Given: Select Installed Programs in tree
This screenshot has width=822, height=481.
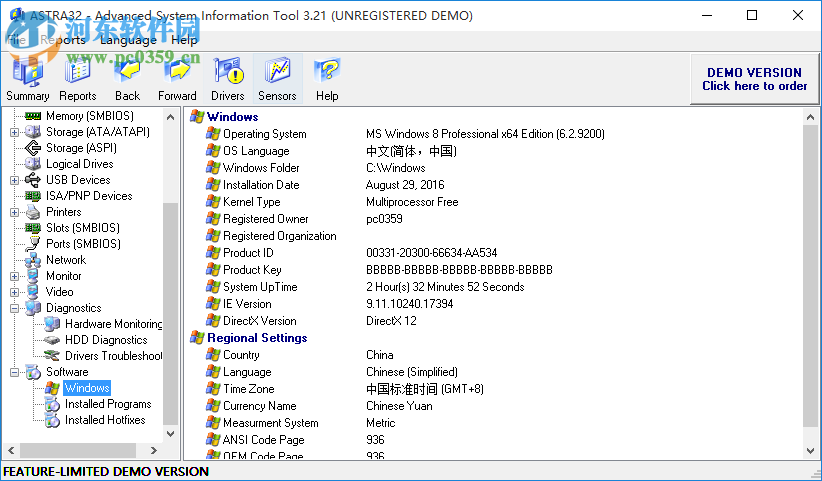Looking at the screenshot, I should pos(108,404).
